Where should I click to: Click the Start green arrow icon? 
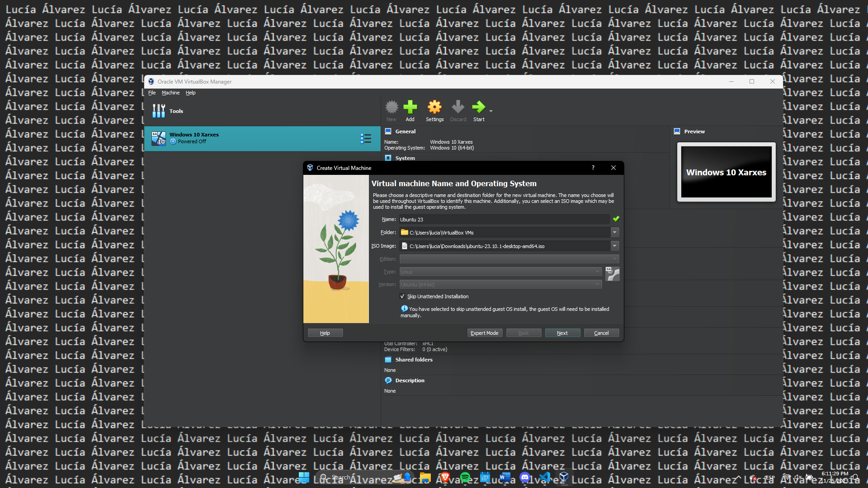(x=478, y=108)
